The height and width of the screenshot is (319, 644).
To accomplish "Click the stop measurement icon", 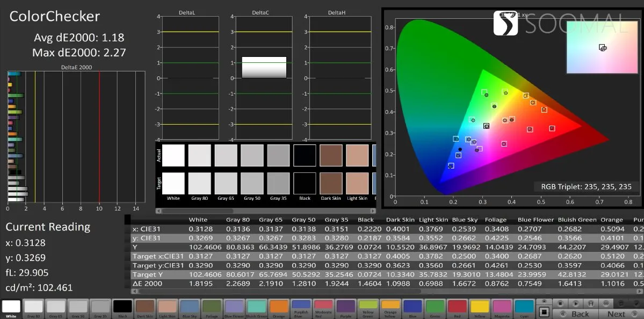I will (x=560, y=303).
